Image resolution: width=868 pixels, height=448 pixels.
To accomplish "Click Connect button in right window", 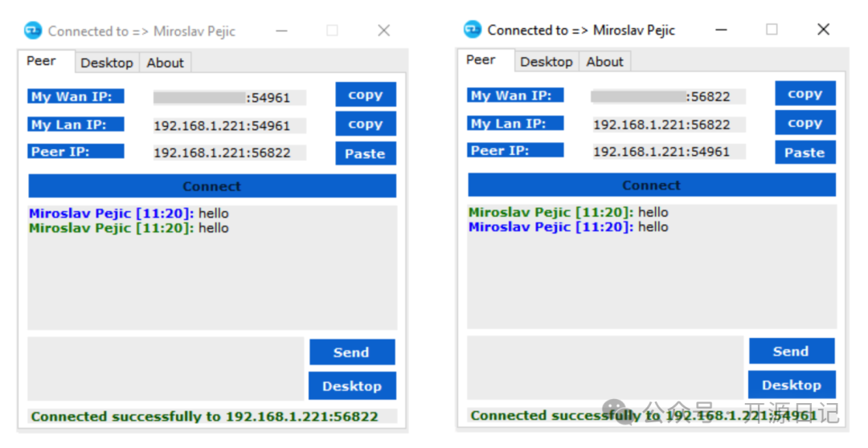I will point(652,185).
